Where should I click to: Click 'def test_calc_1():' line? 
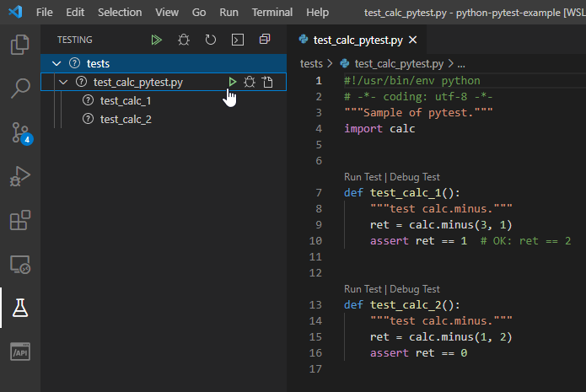(401, 193)
